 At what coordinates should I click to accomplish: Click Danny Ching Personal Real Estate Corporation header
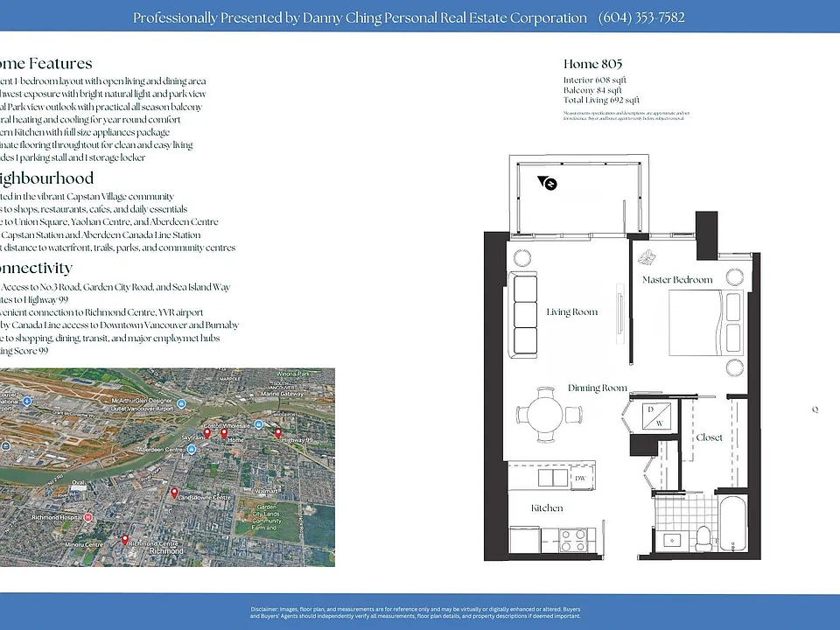[444, 18]
